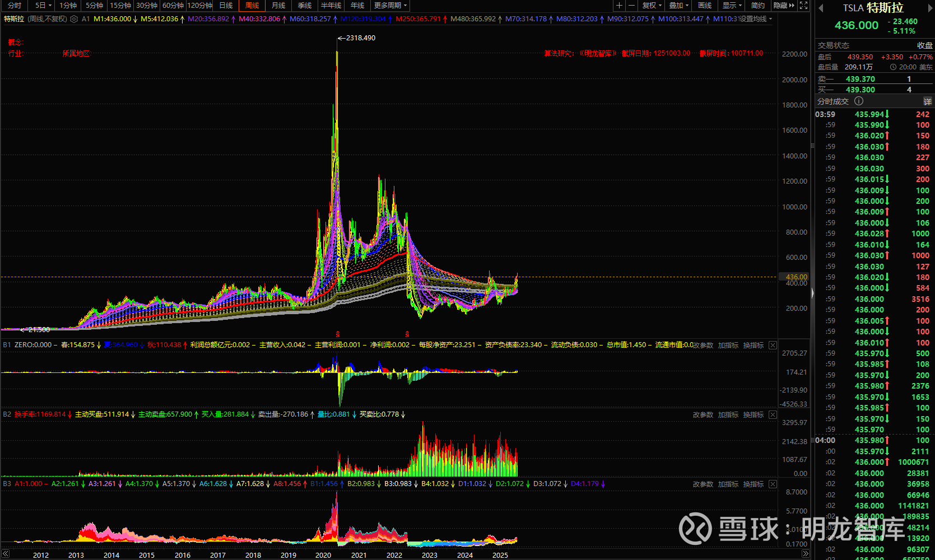Open 详 trade details button

(x=927, y=101)
